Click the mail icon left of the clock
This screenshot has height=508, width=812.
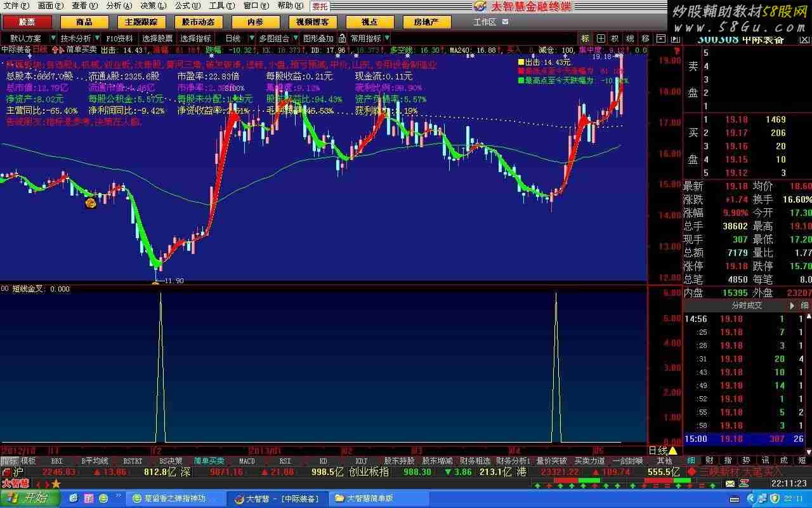click(x=731, y=484)
